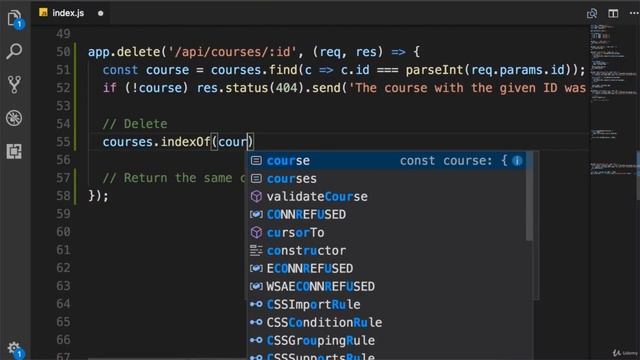Choose the 'validateCourse' suggestion
Screen dimensions: 640x360
point(387,196)
